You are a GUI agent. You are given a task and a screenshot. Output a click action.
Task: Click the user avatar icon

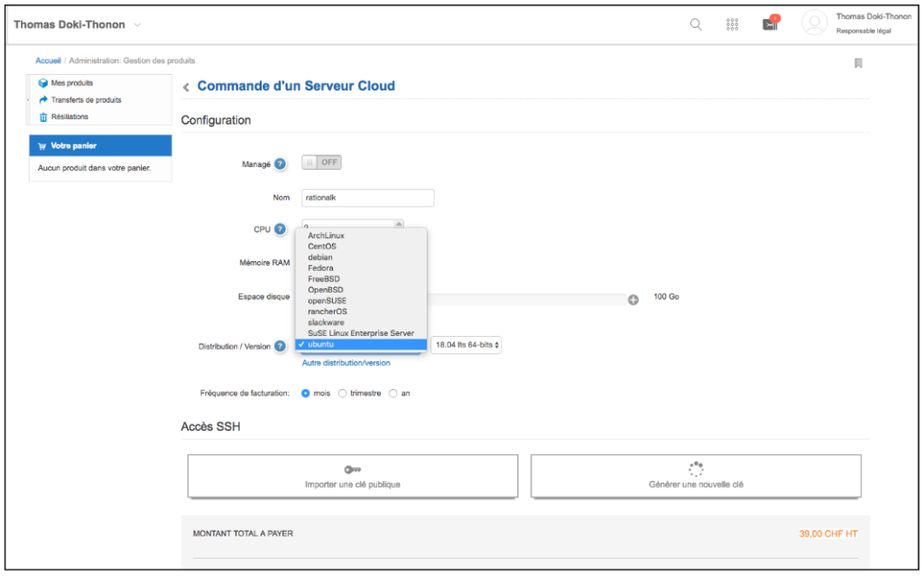click(x=814, y=24)
